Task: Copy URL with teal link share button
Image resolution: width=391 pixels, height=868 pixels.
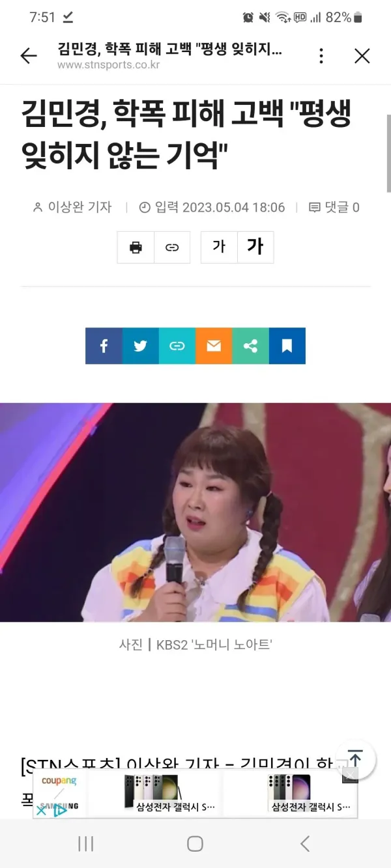Action: [x=177, y=346]
